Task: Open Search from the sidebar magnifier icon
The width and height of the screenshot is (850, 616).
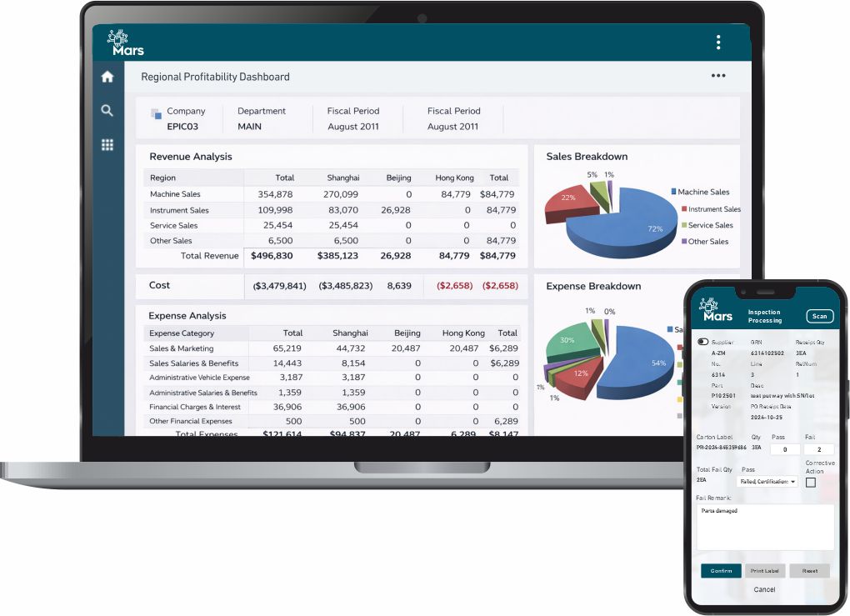Action: pyautogui.click(x=107, y=109)
